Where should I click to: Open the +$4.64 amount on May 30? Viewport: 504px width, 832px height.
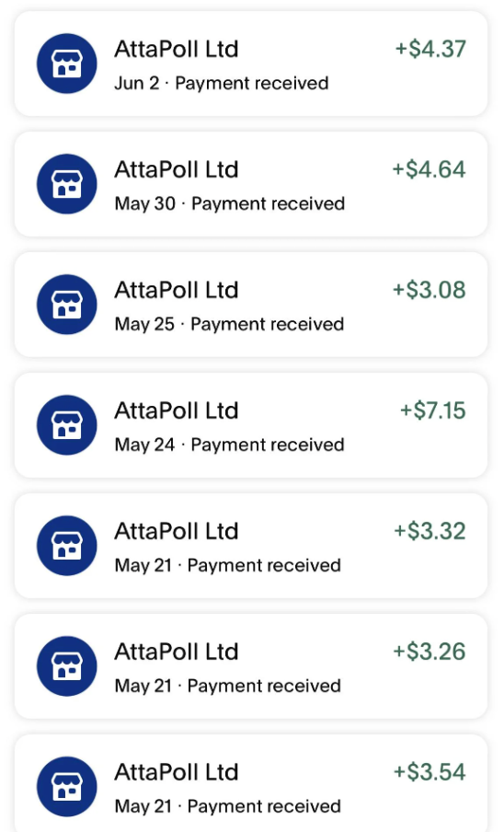429,169
